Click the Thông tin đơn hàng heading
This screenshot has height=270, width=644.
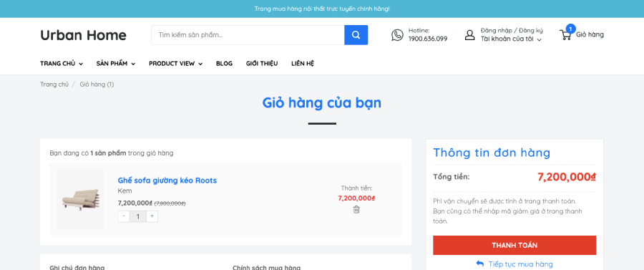492,153
